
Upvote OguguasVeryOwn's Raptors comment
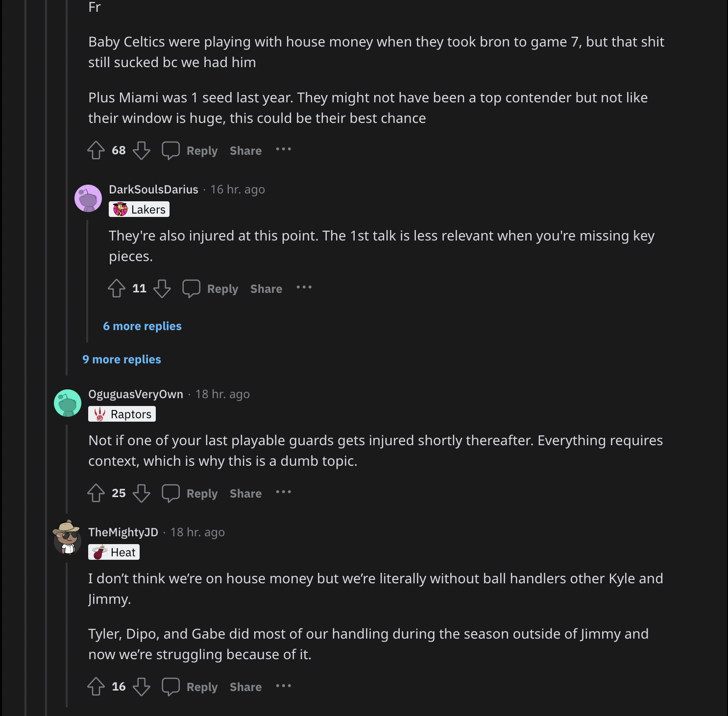click(x=96, y=493)
